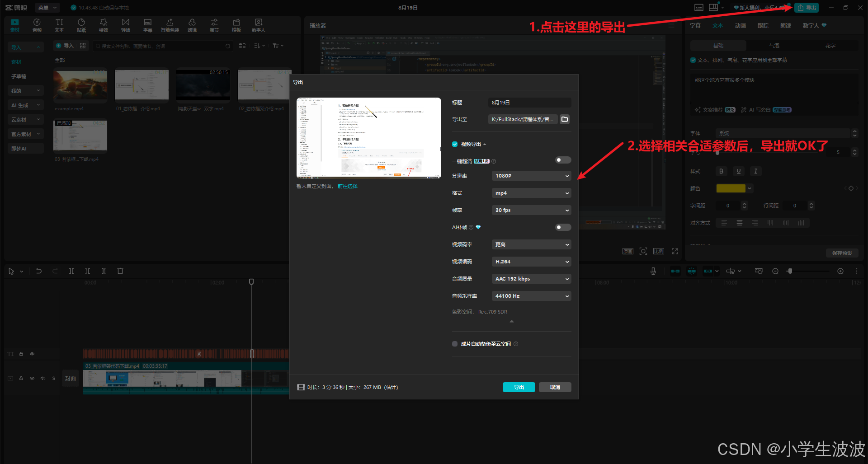Collapse the export advanced settings arrow
The image size is (868, 464).
(512, 321)
